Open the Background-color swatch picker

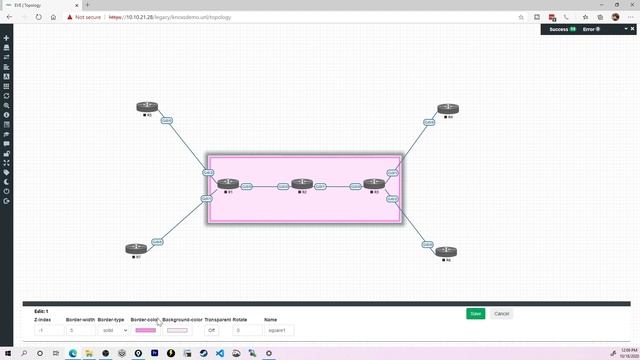[x=177, y=330]
